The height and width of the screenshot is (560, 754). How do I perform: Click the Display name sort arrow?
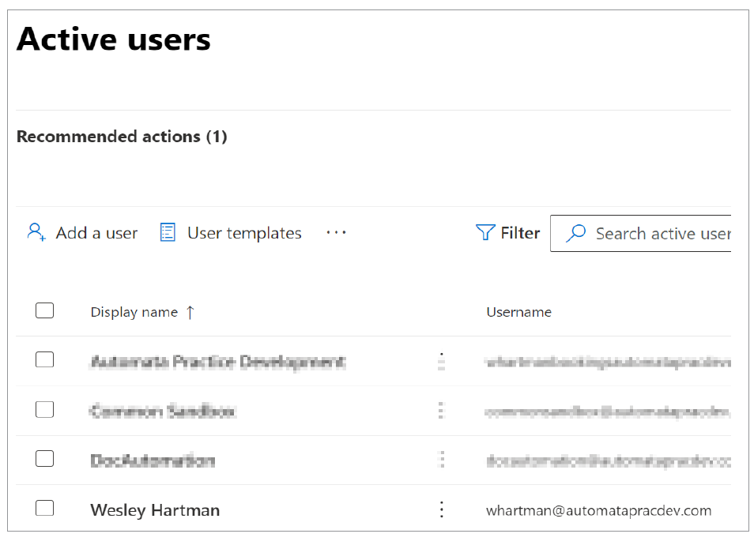[x=190, y=312]
